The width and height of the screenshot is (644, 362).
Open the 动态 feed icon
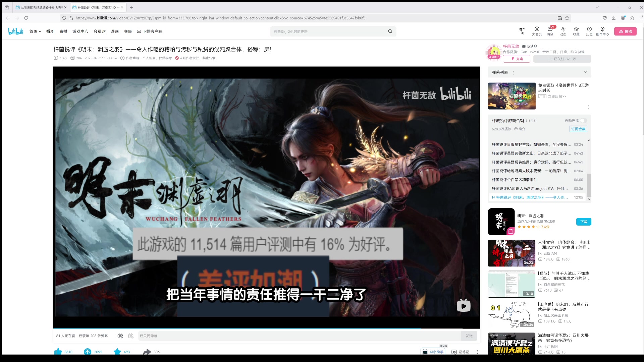pos(563,31)
